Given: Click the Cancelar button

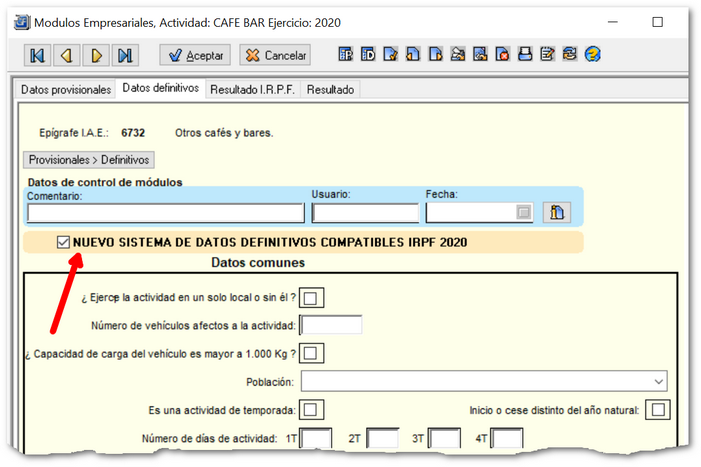Looking at the screenshot, I should point(275,55).
